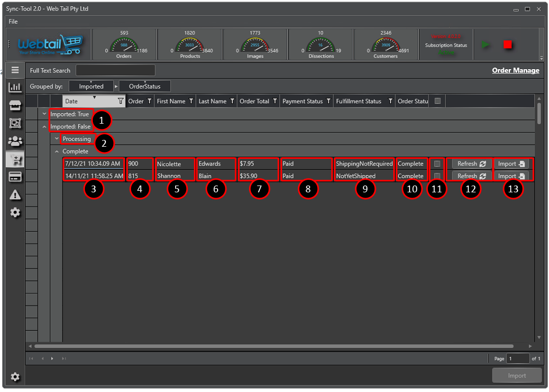Tick the checkbox for order 815
This screenshot has height=392, width=549.
pyautogui.click(x=437, y=176)
